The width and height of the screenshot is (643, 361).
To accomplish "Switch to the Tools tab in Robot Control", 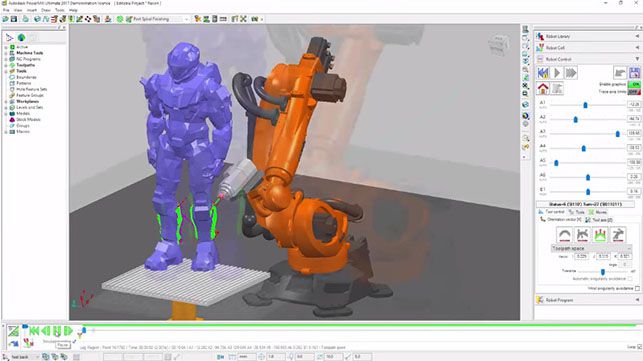I will (577, 212).
